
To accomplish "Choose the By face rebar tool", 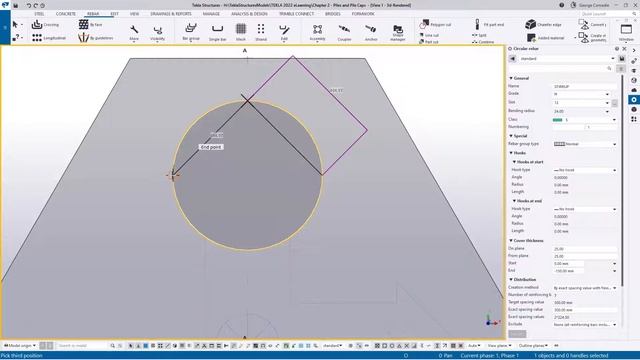I will [90, 24].
